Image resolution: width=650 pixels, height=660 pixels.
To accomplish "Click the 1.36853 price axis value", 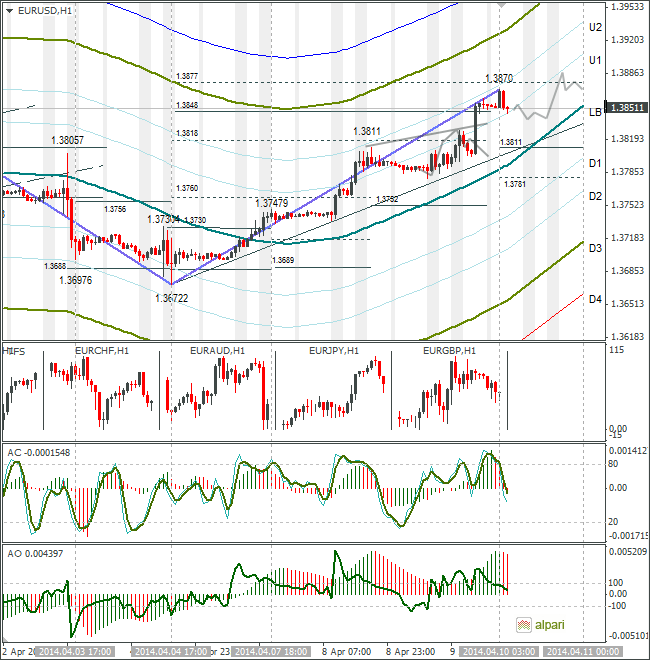I will point(627,271).
